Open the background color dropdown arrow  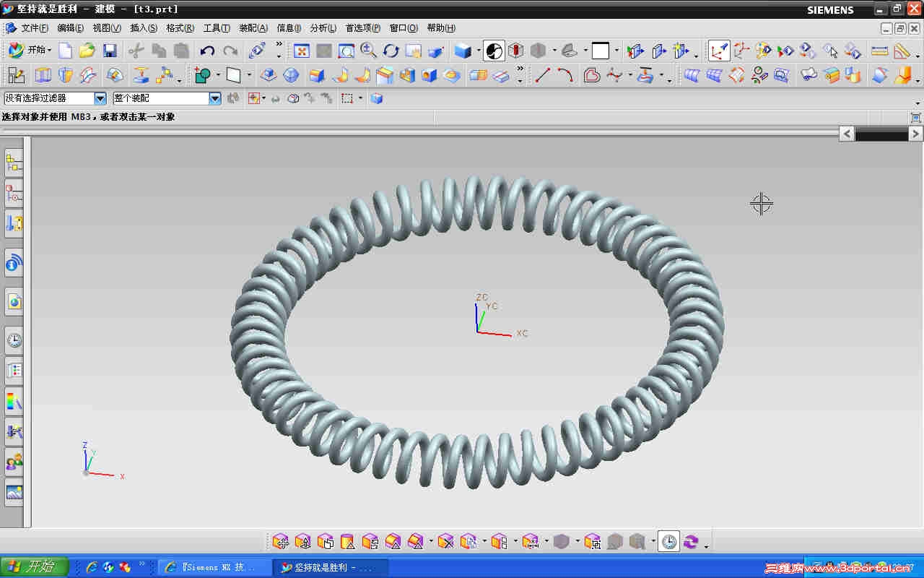point(616,51)
